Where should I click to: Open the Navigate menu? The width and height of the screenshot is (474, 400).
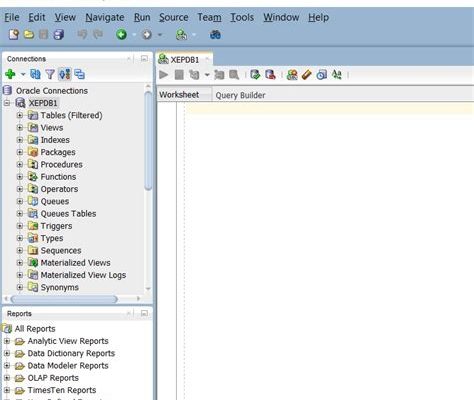(x=105, y=17)
